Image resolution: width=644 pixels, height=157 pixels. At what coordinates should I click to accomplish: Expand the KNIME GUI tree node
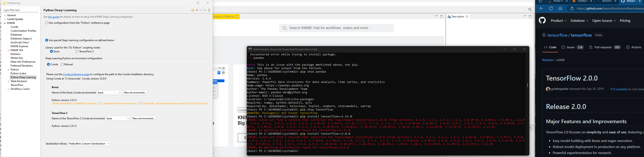tap(8, 50)
